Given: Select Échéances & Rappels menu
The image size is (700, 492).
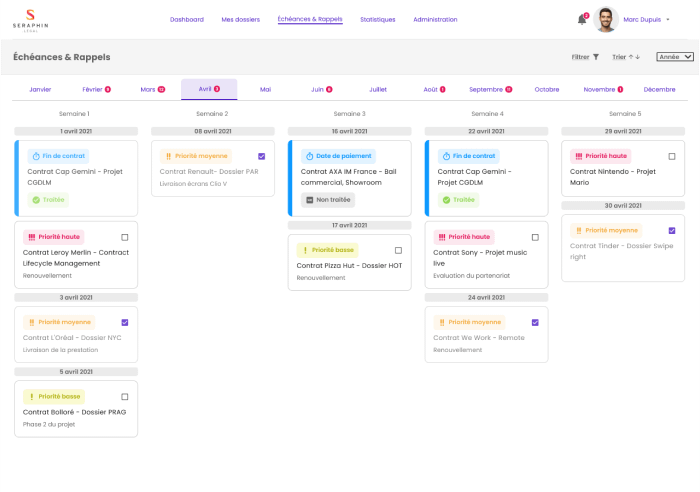Looking at the screenshot, I should click(310, 19).
